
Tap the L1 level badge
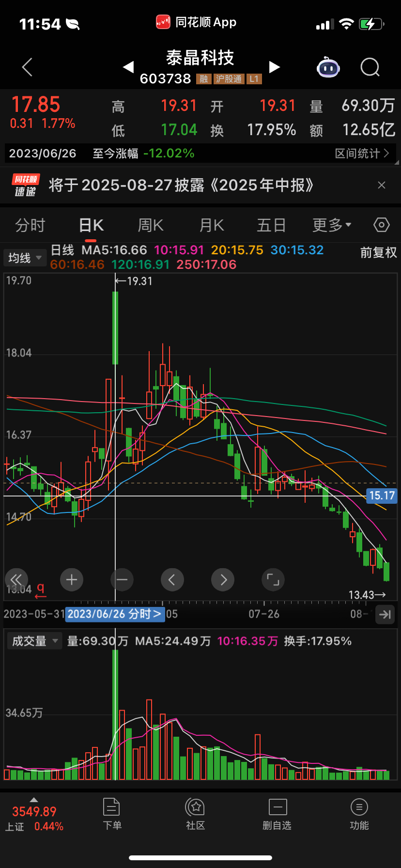pos(254,79)
